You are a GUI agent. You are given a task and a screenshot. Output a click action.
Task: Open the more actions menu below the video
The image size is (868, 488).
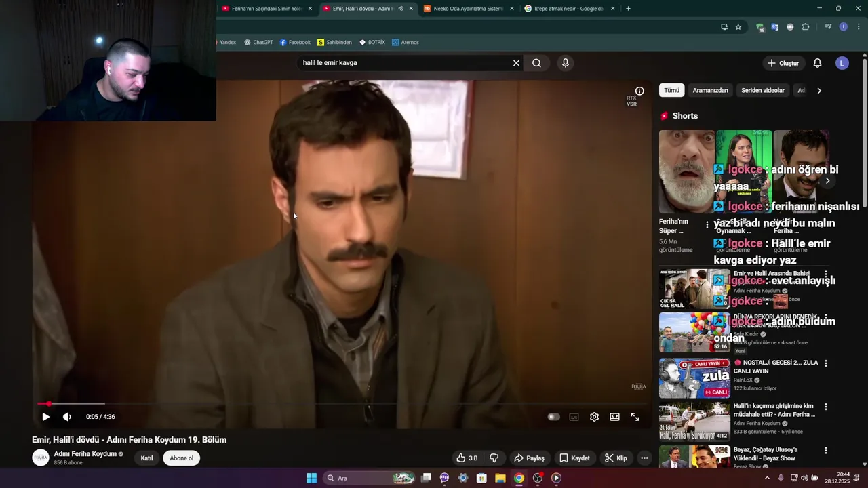tap(644, 458)
